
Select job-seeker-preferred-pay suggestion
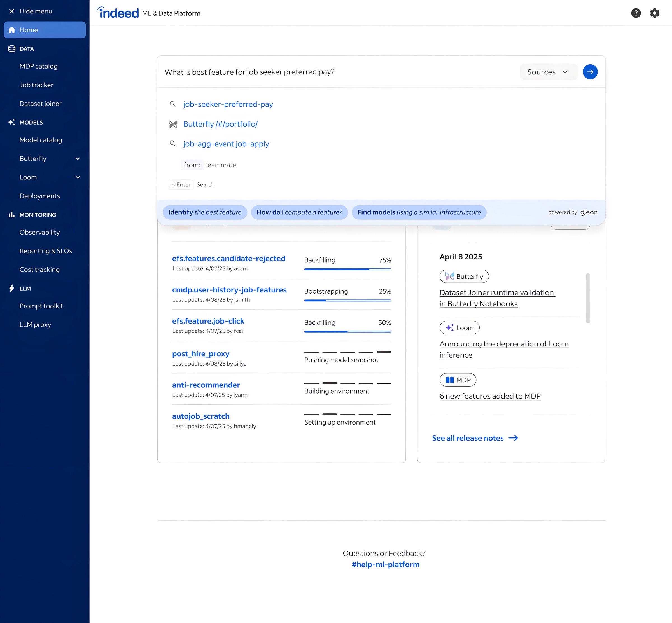228,104
